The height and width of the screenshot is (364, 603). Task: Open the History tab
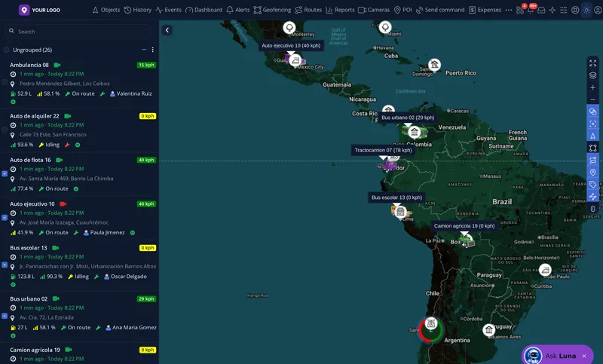pyautogui.click(x=138, y=10)
